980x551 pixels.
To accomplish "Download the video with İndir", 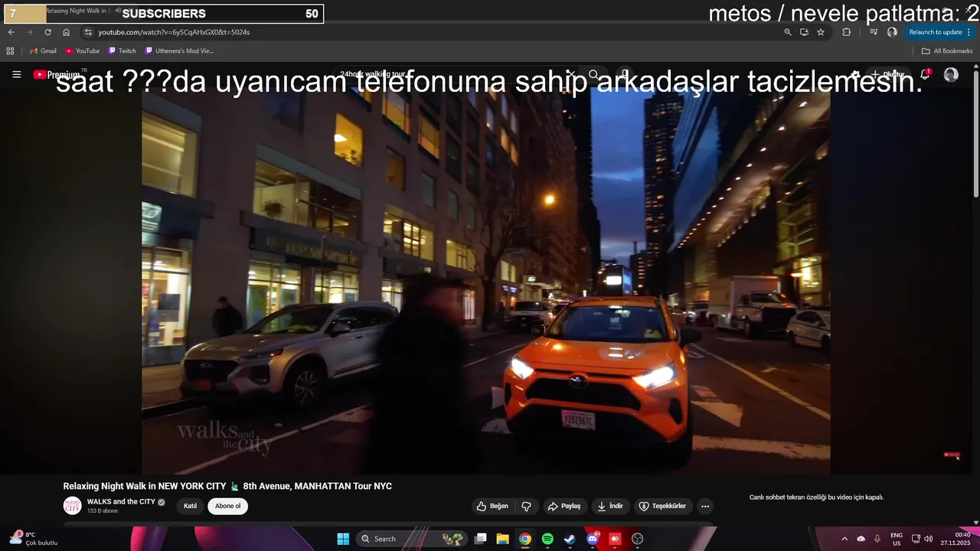I will (610, 506).
